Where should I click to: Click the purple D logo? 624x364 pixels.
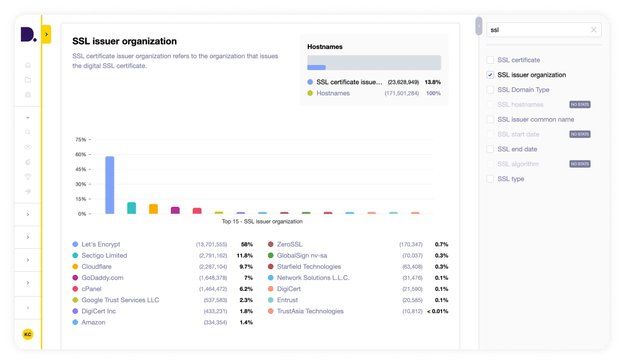pyautogui.click(x=28, y=35)
